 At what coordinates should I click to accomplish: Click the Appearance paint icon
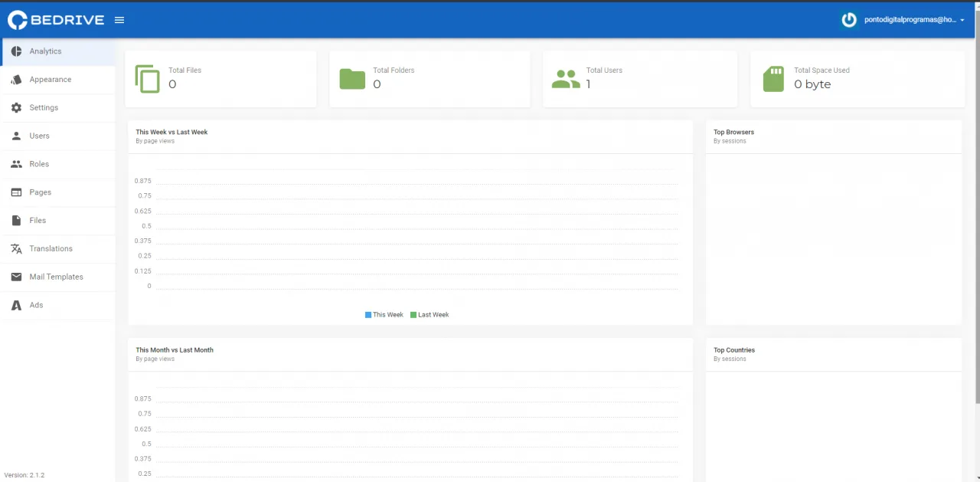[16, 80]
